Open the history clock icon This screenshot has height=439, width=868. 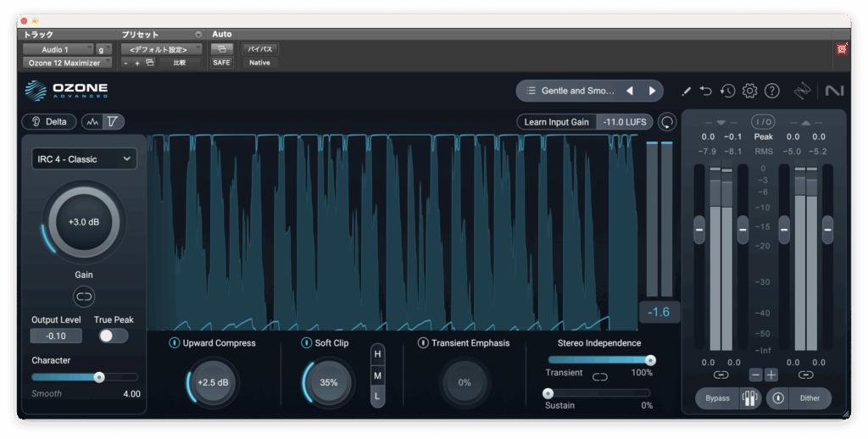[727, 91]
